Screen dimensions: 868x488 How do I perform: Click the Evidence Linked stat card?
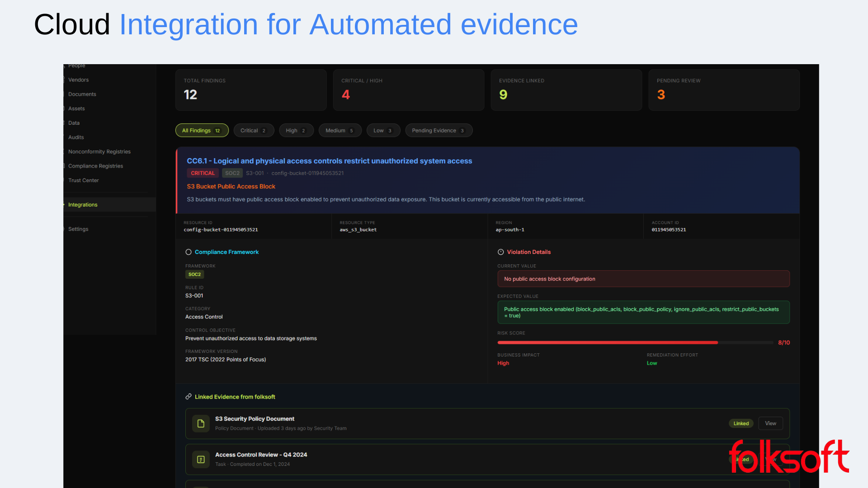[x=566, y=89]
